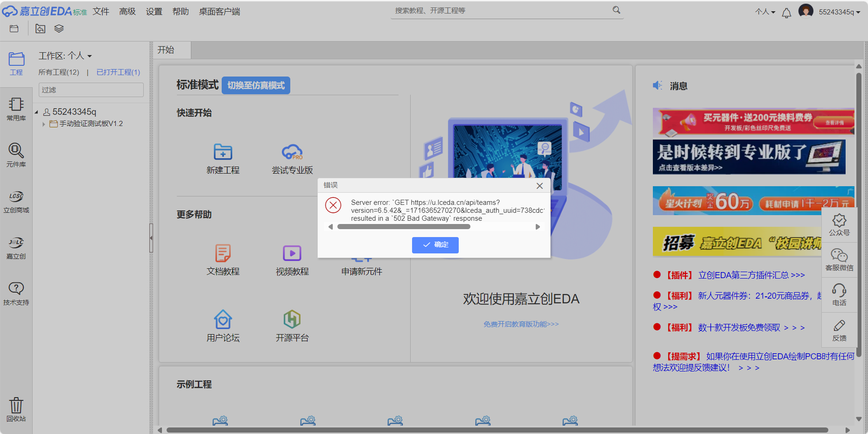Click the error message horizontal scrollbar
The image size is (868, 434).
point(404,227)
